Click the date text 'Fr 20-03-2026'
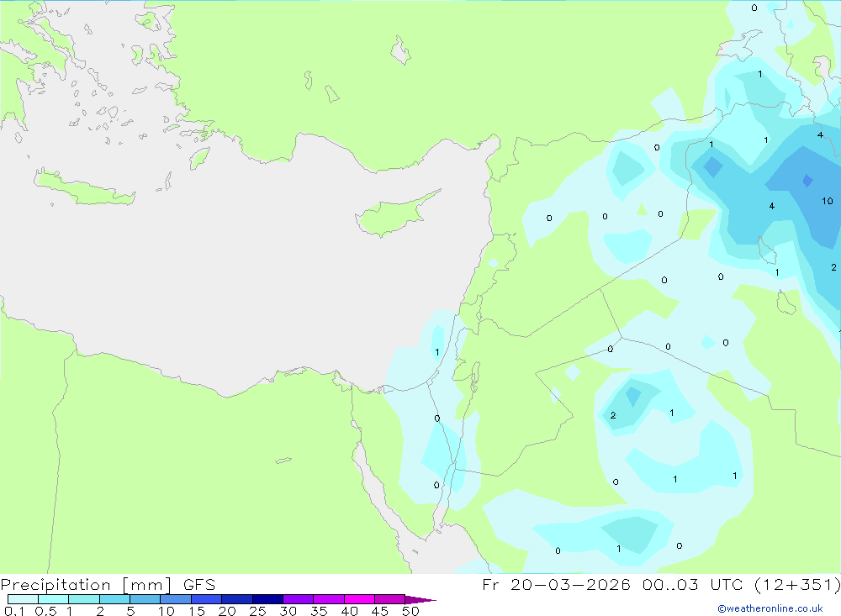This screenshot has width=841, height=616. pos(556,584)
